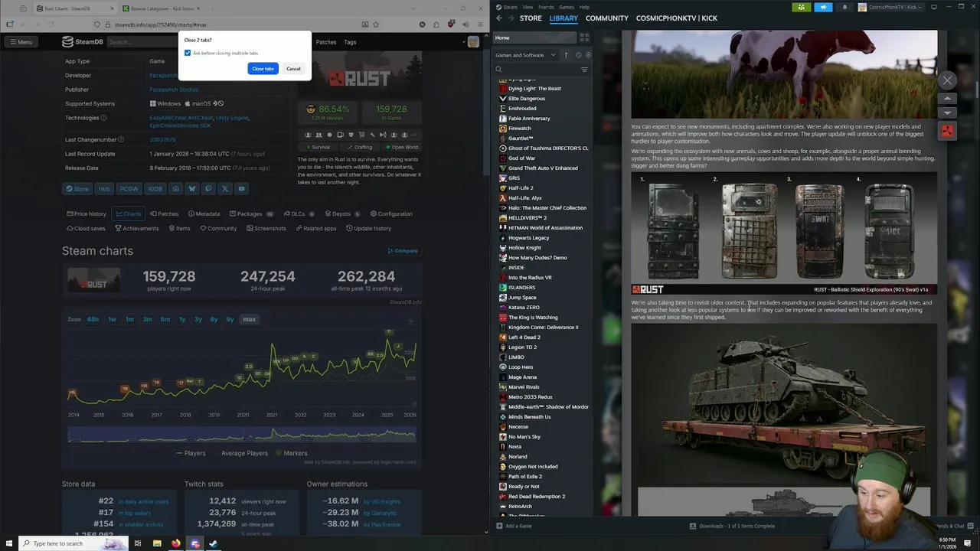Viewport: 980px width, 551px height.
Task: Toggle the Players series in chart legend
Action: point(191,453)
